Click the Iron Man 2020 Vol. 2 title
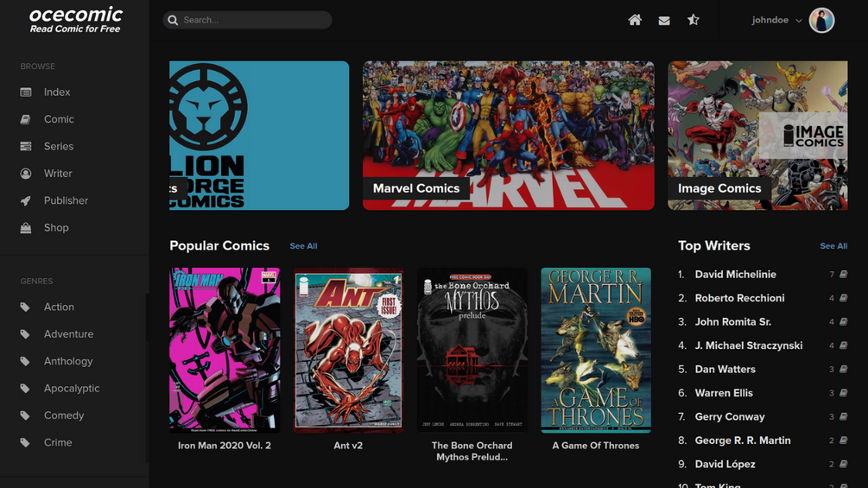The width and height of the screenshot is (868, 488). [225, 446]
